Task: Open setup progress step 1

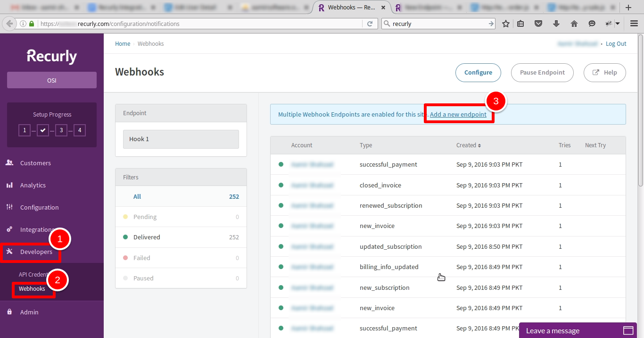Action: click(x=25, y=130)
